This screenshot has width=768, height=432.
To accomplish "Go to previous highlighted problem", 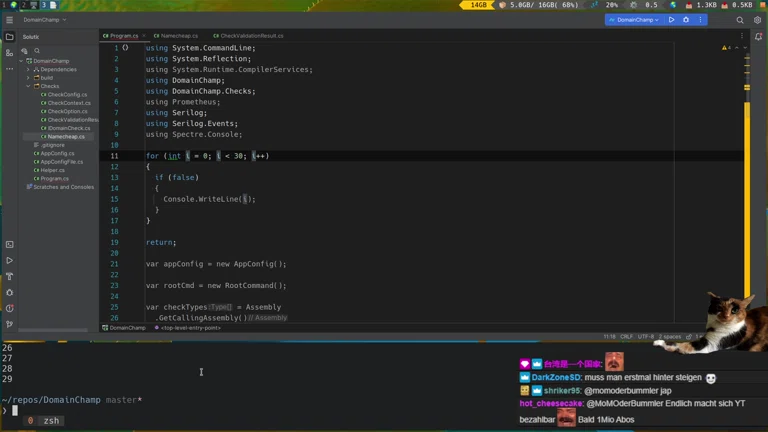I will click(737, 48).
